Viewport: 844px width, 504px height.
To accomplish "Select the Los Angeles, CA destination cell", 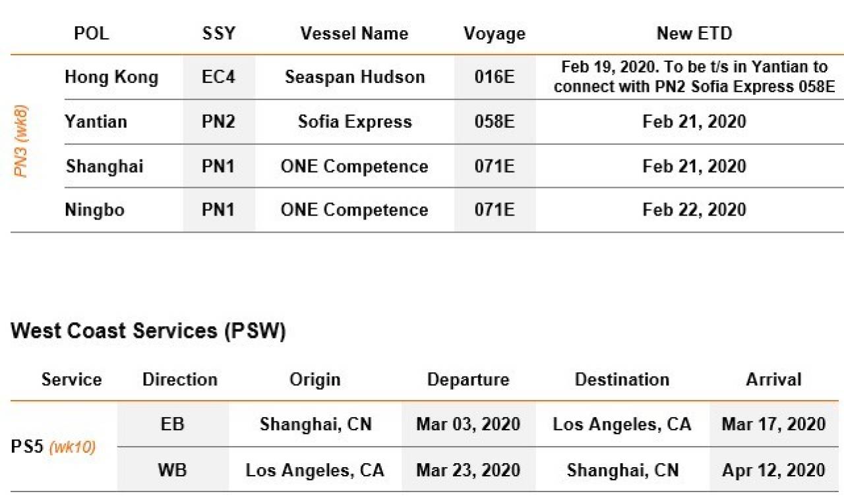I will [622, 424].
